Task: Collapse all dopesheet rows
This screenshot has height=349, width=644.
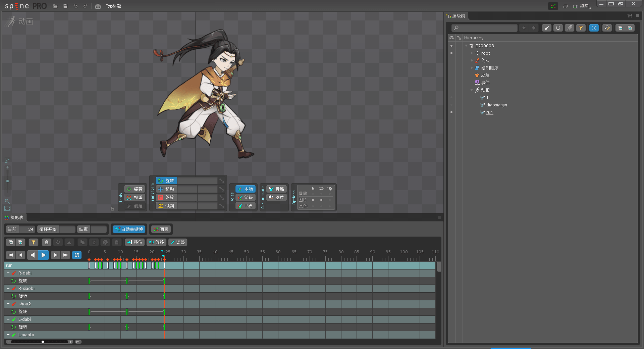Action: (x=11, y=242)
